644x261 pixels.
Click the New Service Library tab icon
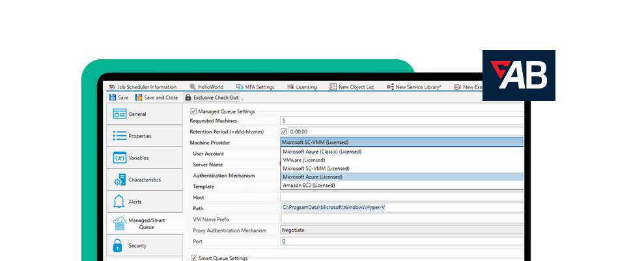point(390,87)
